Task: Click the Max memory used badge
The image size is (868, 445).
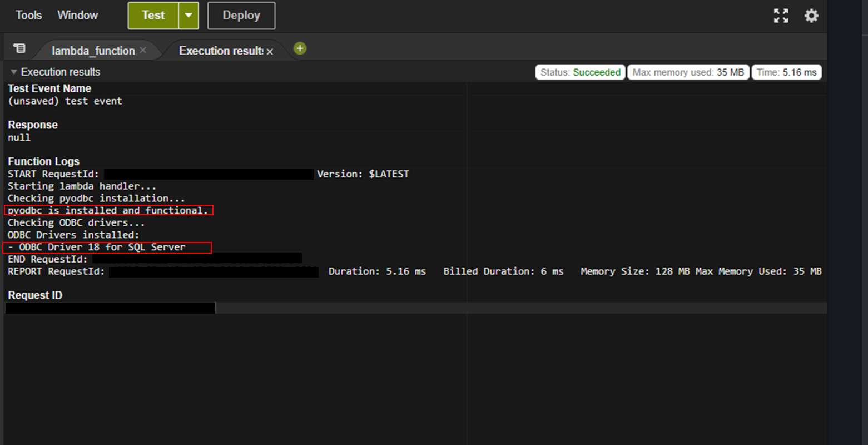Action: (688, 72)
